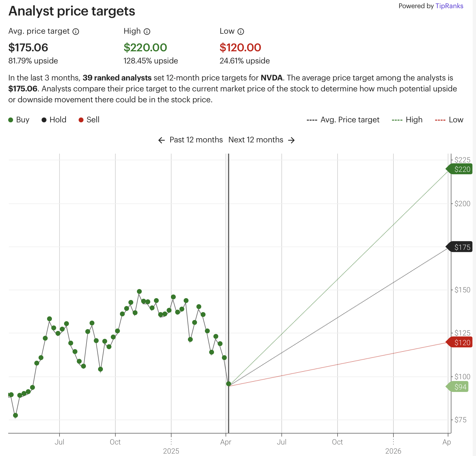476x456 pixels.
Task: Click the 2025 axis label
Action: [x=172, y=451]
